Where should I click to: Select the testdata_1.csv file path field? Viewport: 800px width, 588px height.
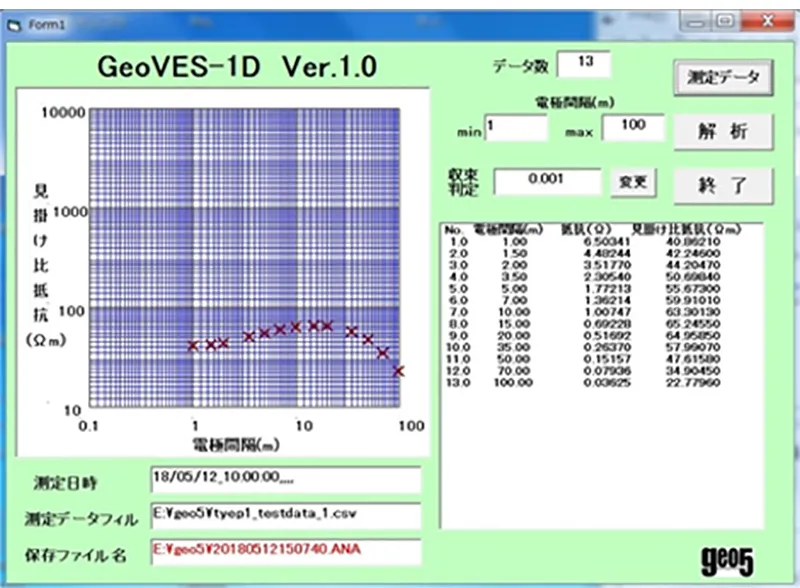tap(286, 516)
